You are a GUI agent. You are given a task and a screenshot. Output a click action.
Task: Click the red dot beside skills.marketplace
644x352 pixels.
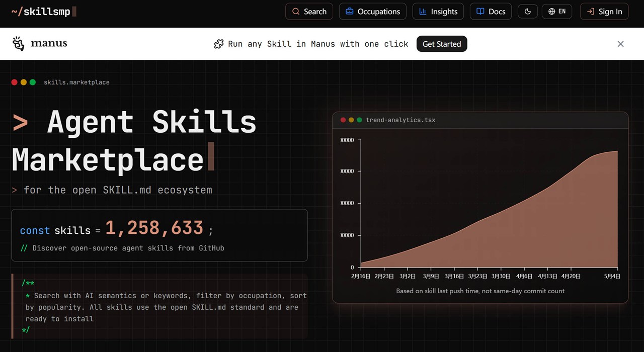15,82
